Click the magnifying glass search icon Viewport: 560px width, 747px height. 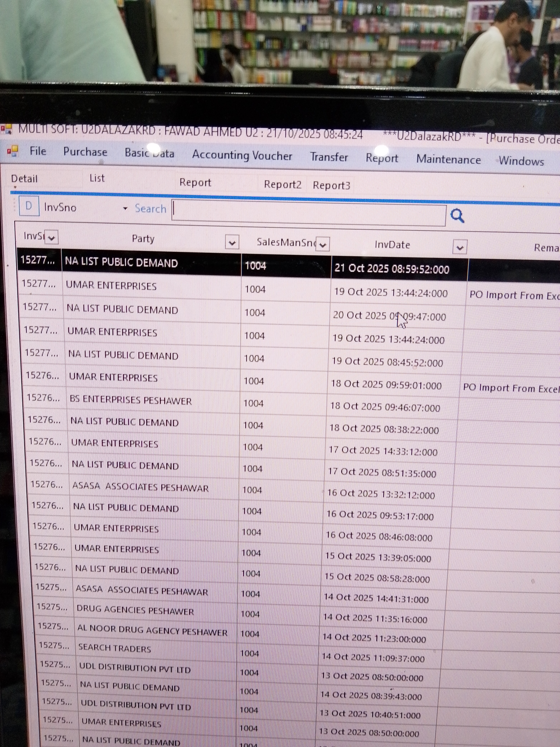point(457,215)
